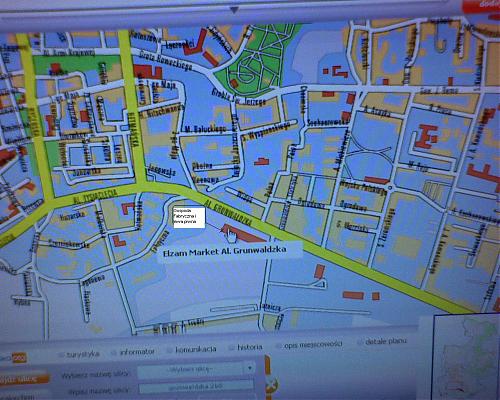Enable opis miejscowości checkbox

pos(278,346)
